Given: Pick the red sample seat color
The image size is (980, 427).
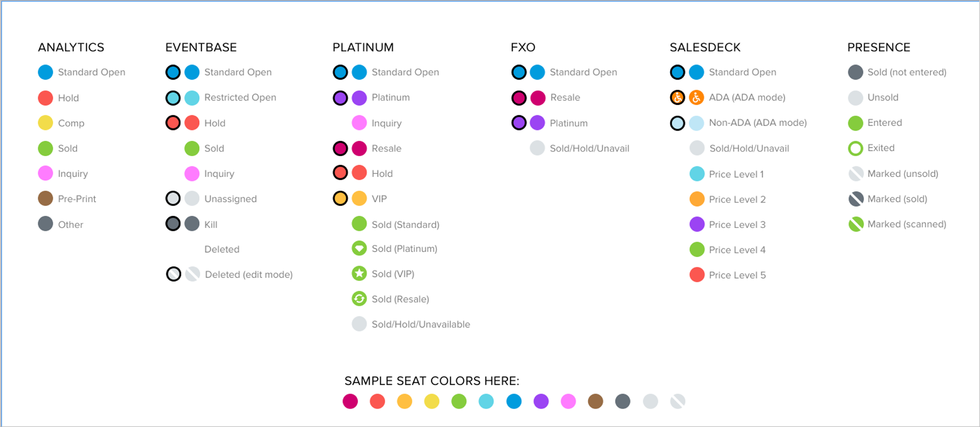Looking at the screenshot, I should 377,401.
